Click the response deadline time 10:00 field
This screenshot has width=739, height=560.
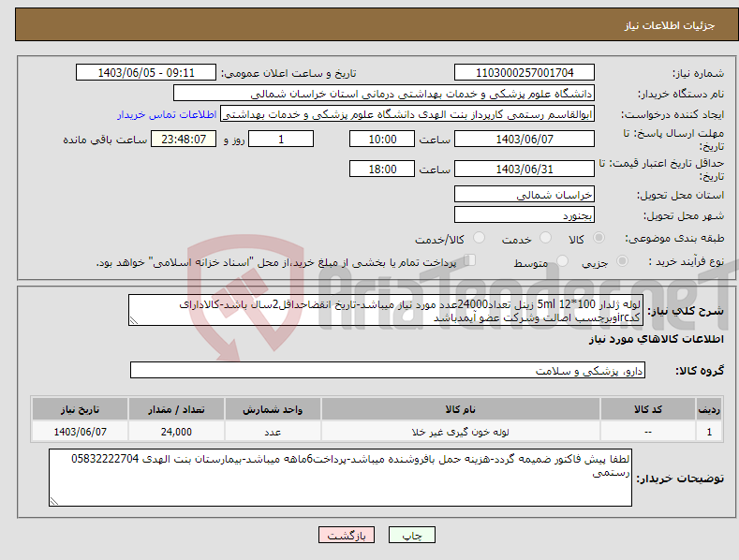pyautogui.click(x=382, y=139)
